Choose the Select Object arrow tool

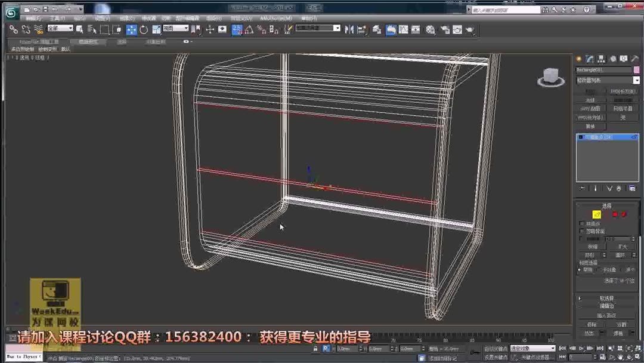[x=79, y=29]
